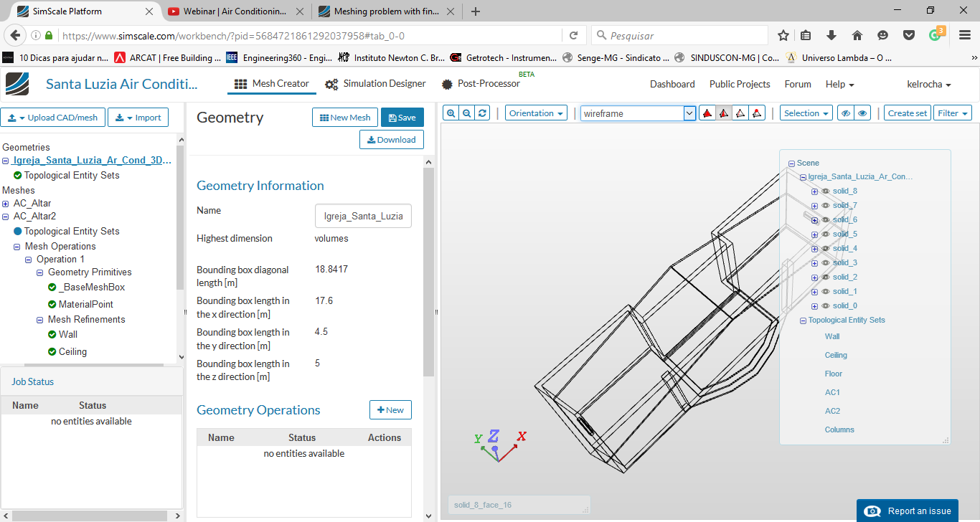Hide solid_5 using its eye icon

coord(826,234)
